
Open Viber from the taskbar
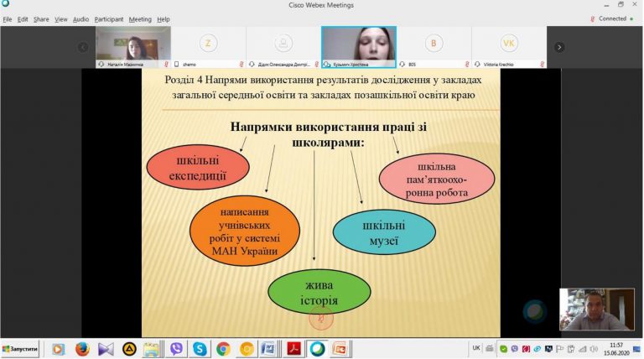tap(177, 349)
